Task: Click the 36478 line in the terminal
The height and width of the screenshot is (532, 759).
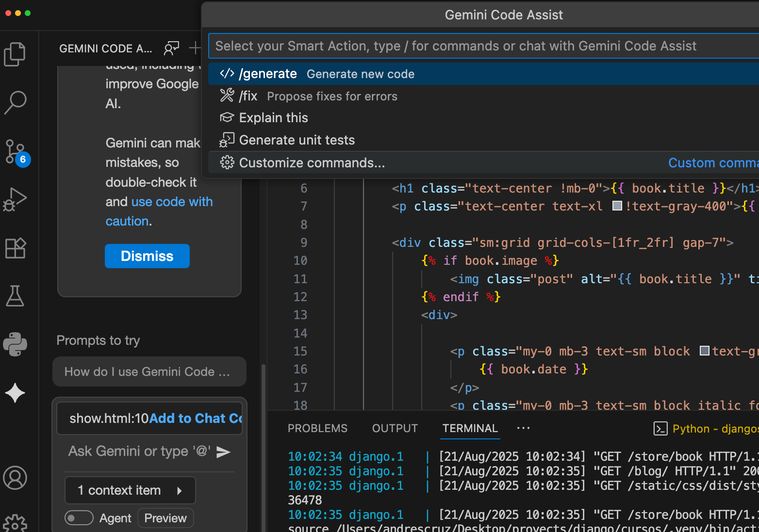Action: (305, 500)
